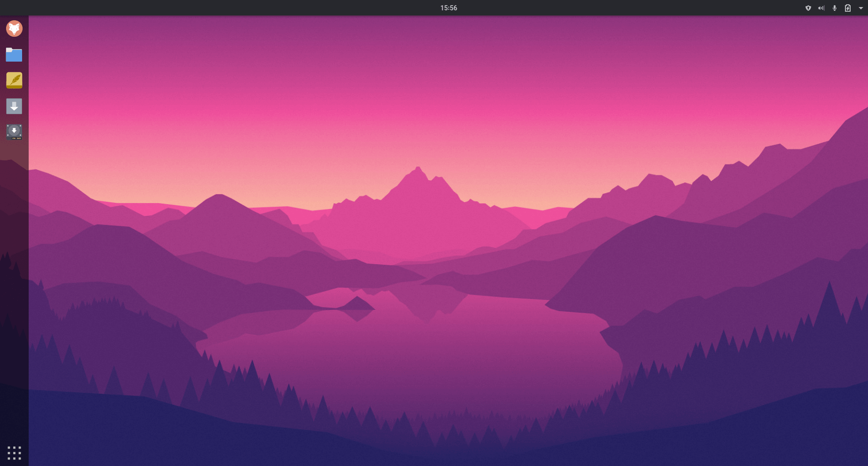The image size is (868, 466).
Task: Click the microphone indicator in top bar
Action: [835, 8]
